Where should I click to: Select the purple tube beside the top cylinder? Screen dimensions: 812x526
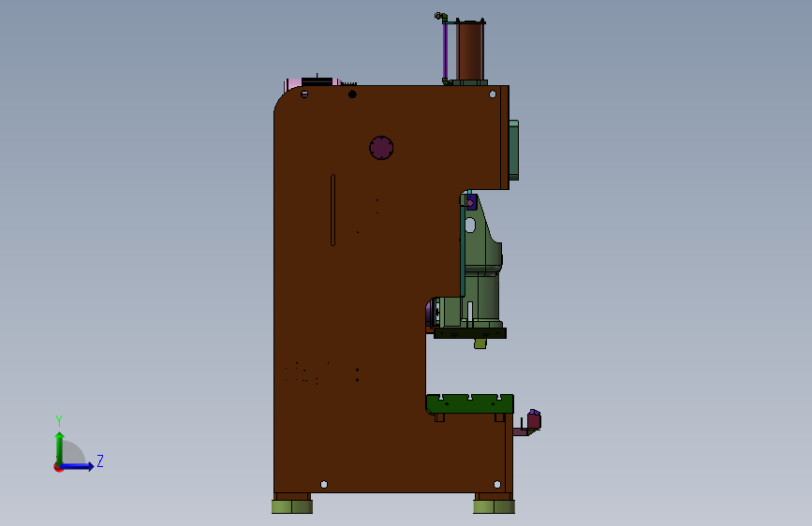coord(445,51)
